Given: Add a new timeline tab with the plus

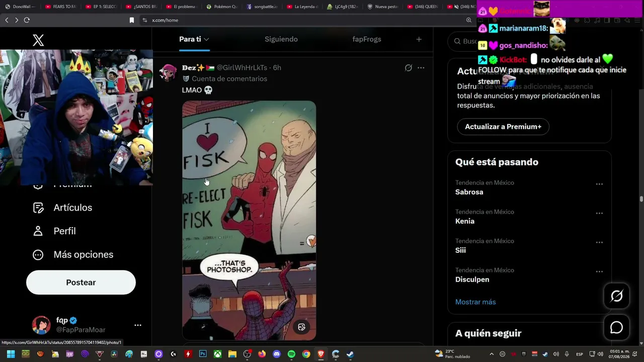Looking at the screenshot, I should pyautogui.click(x=419, y=39).
